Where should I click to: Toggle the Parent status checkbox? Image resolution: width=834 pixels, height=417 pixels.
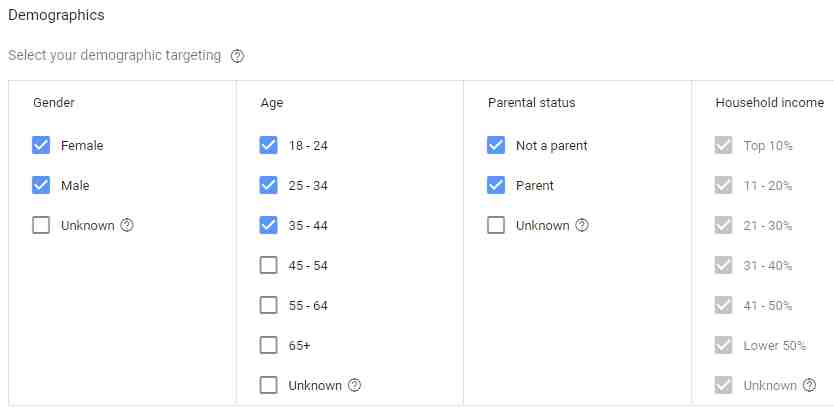tap(496, 185)
